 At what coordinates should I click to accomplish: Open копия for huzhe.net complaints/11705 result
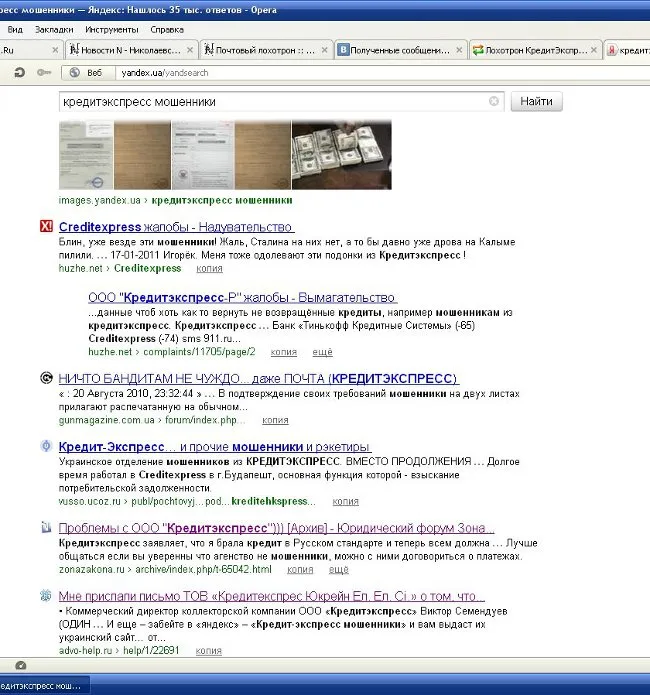pos(284,352)
